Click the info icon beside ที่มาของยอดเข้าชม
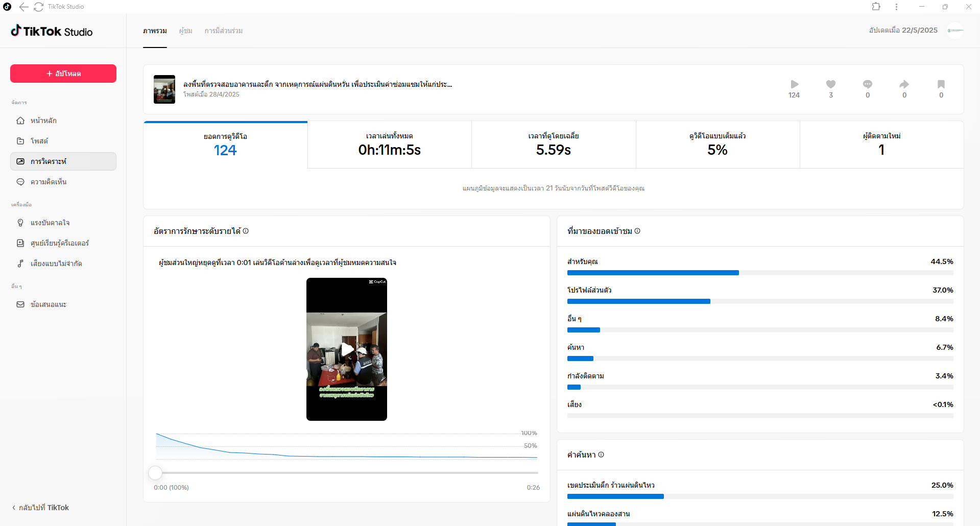 (637, 231)
